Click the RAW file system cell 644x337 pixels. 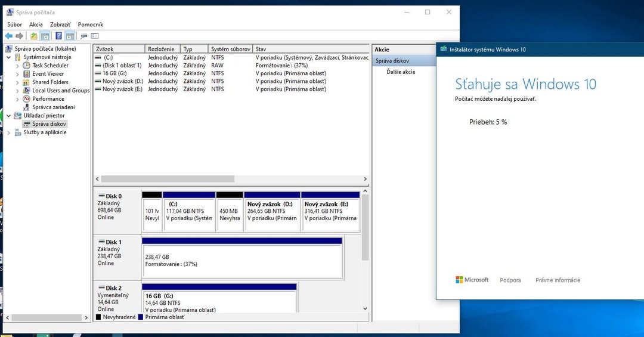pos(217,66)
